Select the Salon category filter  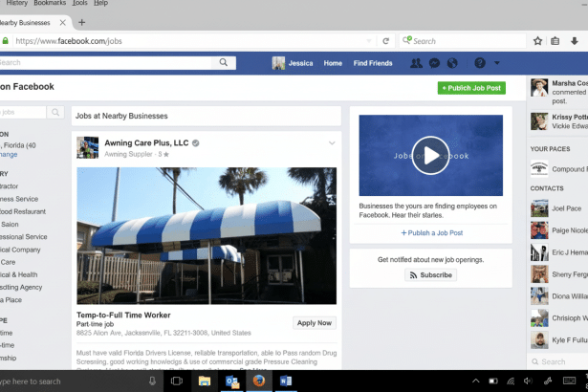tap(10, 225)
